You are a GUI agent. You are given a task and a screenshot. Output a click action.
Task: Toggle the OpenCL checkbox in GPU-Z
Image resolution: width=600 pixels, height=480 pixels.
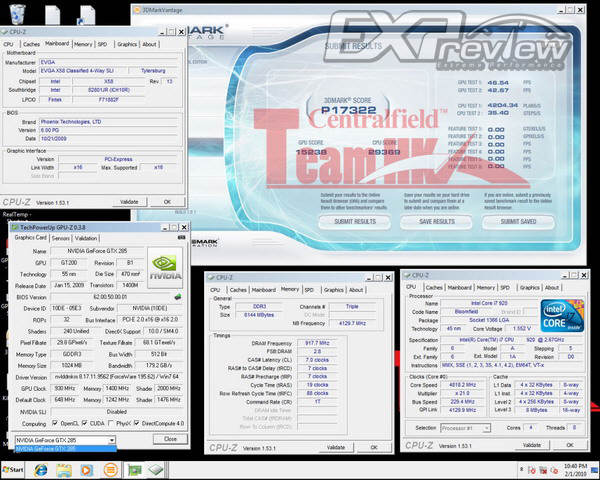pyautogui.click(x=55, y=423)
